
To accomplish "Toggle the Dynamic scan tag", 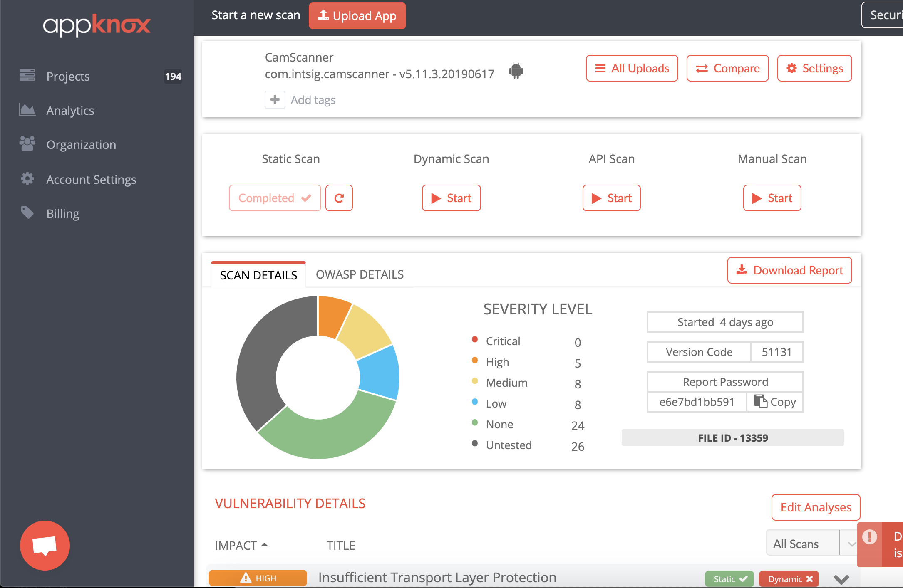I will coord(789,579).
